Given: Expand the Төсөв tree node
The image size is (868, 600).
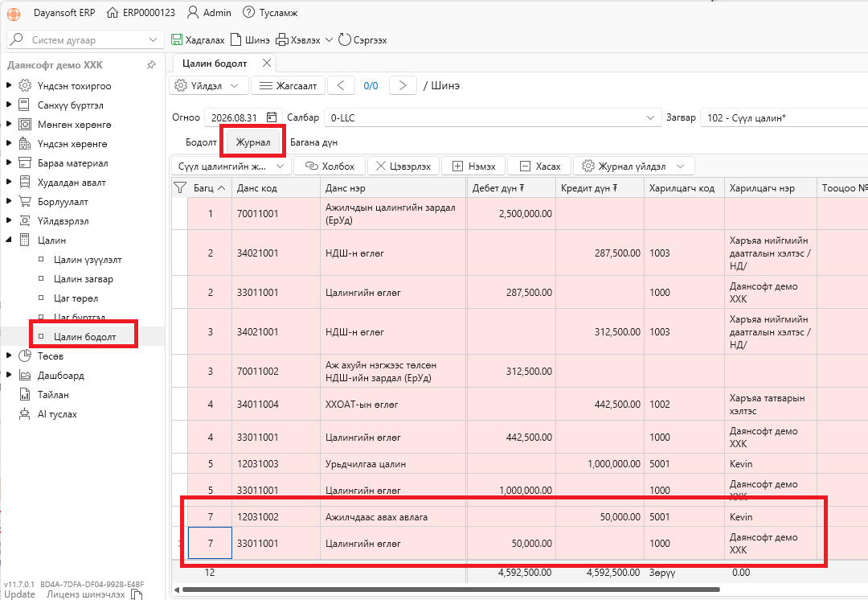Looking at the screenshot, I should tap(9, 355).
